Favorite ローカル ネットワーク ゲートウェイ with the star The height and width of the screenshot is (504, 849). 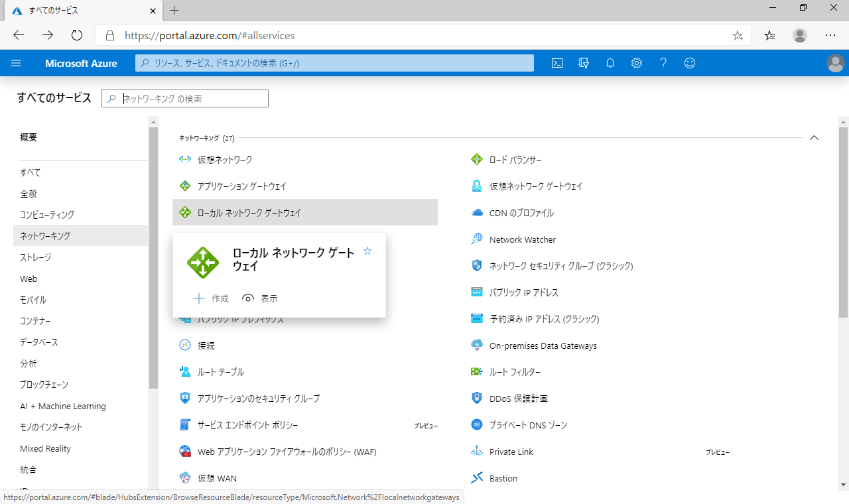[x=367, y=251]
